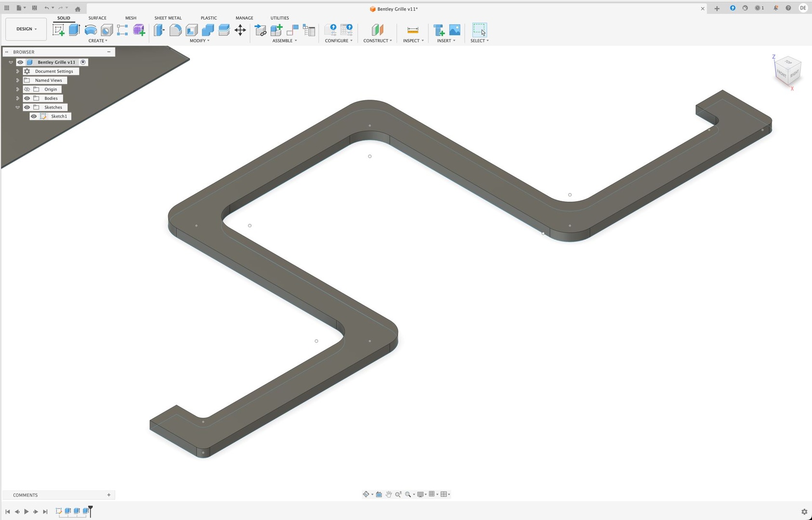Click the Insert image canvas icon
This screenshot has height=520, width=812.
(455, 30)
